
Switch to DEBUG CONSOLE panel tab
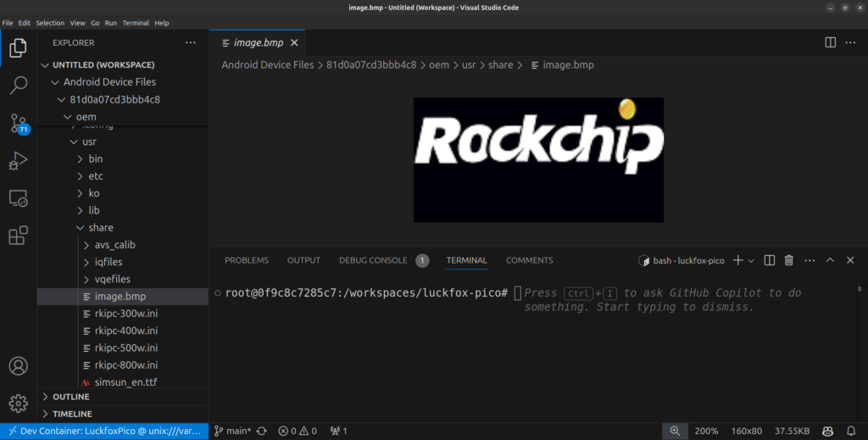pyautogui.click(x=373, y=260)
